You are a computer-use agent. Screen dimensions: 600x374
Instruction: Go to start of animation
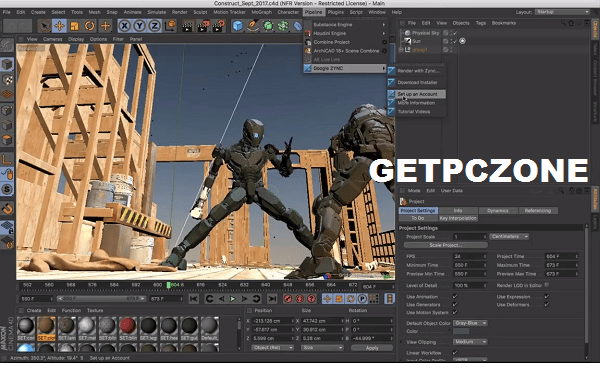point(194,299)
